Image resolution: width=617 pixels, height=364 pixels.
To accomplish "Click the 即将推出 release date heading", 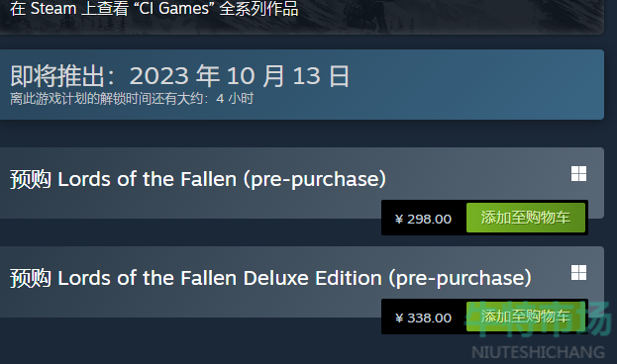I will click(x=179, y=76).
